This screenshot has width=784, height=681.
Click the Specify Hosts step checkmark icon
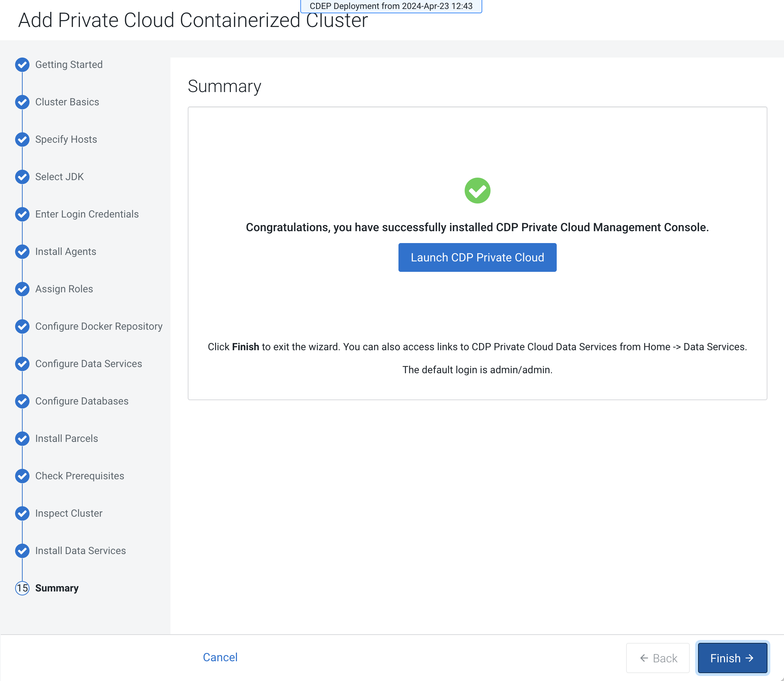[22, 140]
